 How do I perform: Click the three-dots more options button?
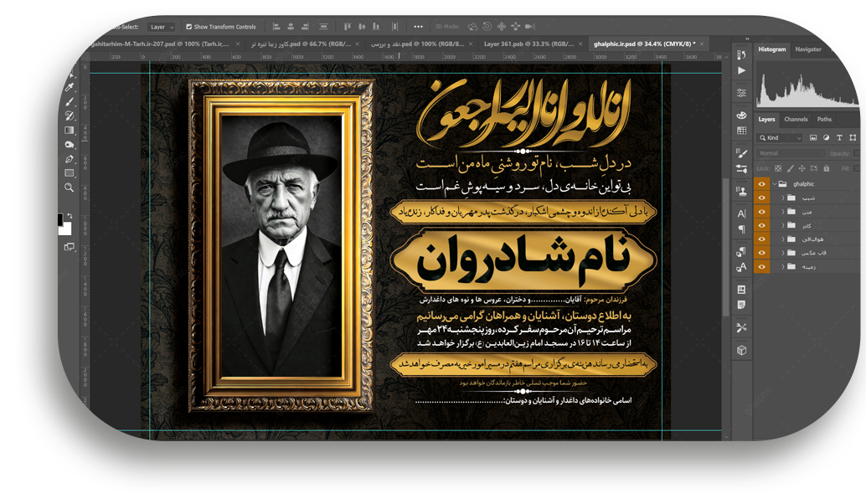pyautogui.click(x=418, y=27)
